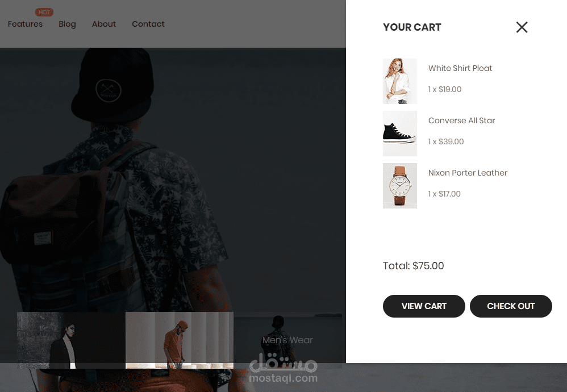Image resolution: width=567 pixels, height=392 pixels.
Task: Go to the Blog page
Action: coord(67,24)
